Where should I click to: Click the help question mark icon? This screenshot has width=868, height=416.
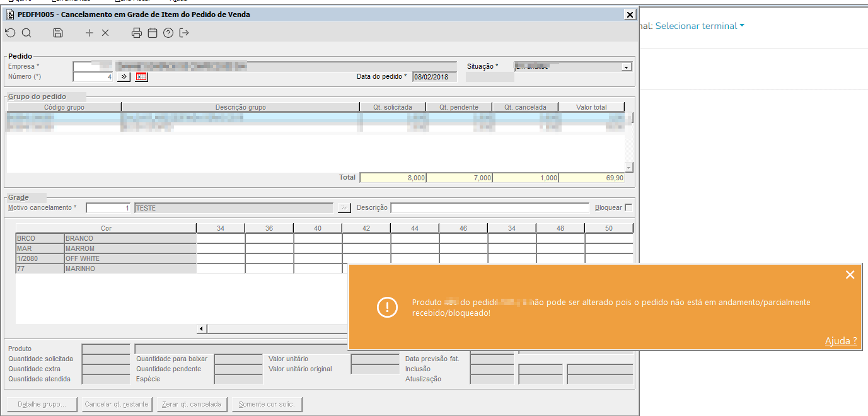tap(168, 33)
